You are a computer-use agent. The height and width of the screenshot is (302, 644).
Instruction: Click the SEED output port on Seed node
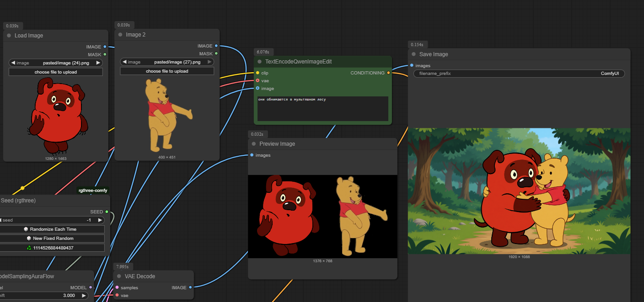click(x=107, y=212)
